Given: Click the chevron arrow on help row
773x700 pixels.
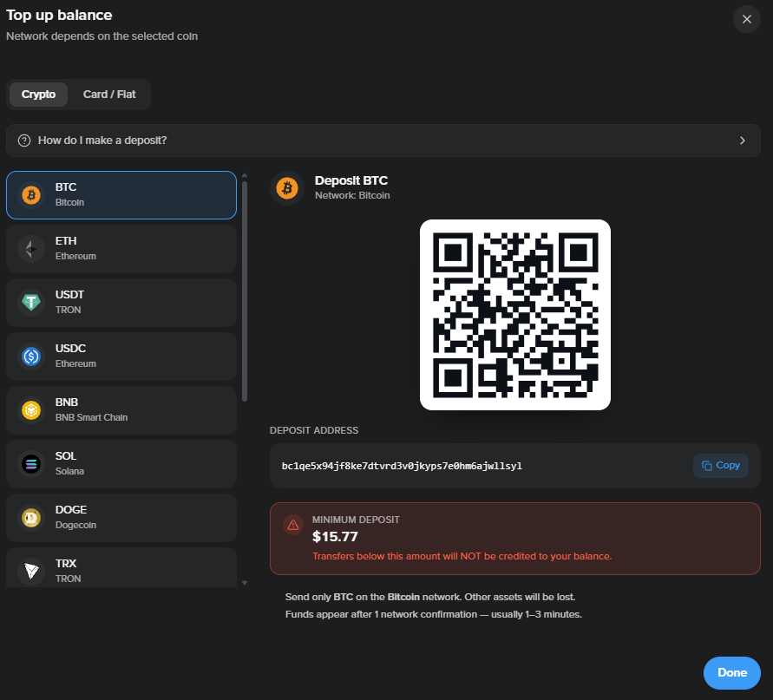Looking at the screenshot, I should (x=743, y=141).
